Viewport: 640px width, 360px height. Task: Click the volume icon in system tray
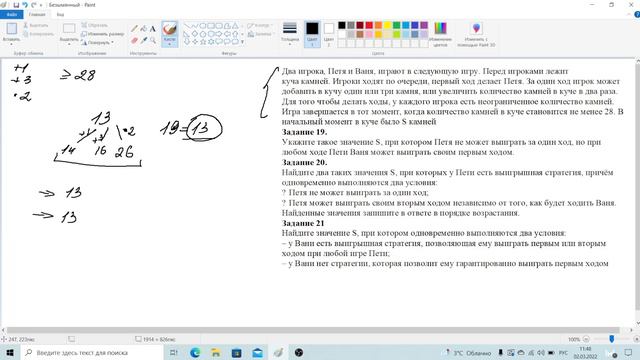click(x=541, y=352)
